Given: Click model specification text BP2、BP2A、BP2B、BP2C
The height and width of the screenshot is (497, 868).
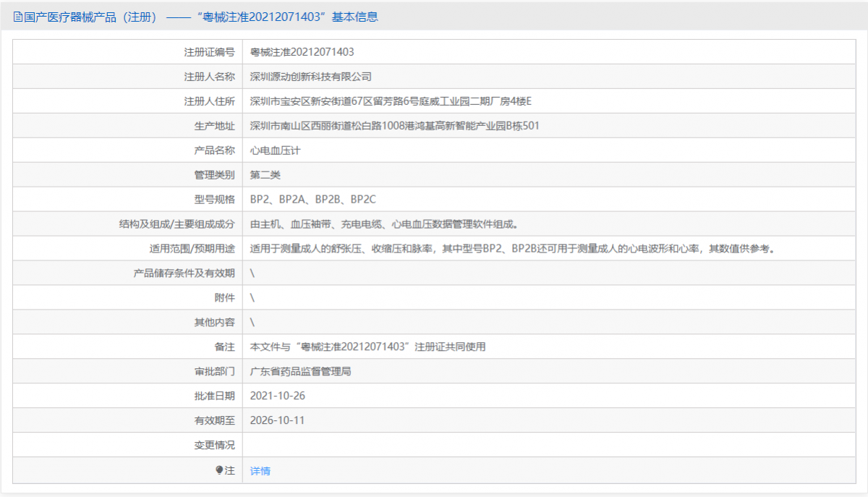Looking at the screenshot, I should click(x=313, y=200).
